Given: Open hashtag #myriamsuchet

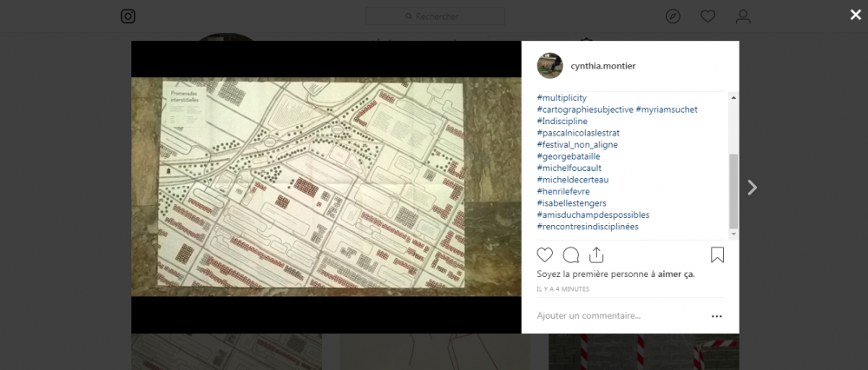Looking at the screenshot, I should (667, 109).
